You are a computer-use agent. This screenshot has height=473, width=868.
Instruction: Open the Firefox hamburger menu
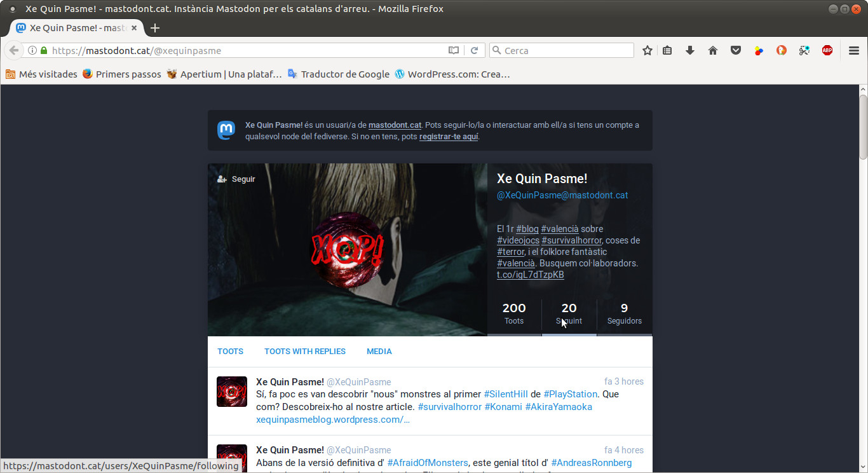click(853, 51)
